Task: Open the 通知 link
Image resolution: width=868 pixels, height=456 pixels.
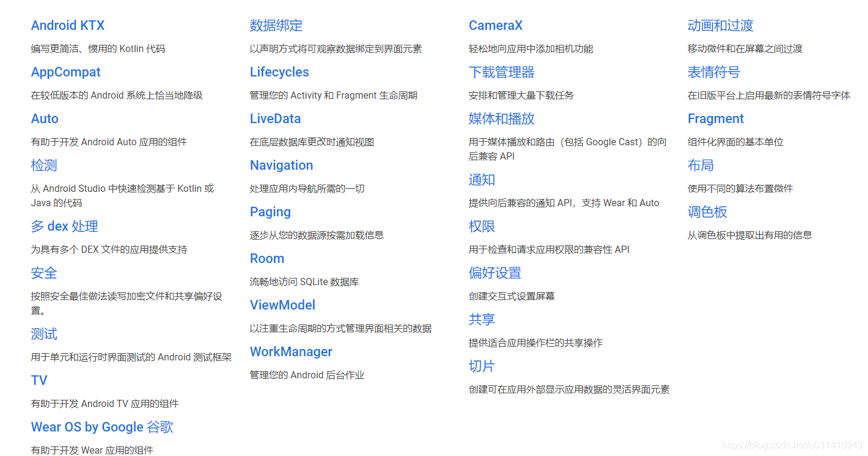Action: [482, 180]
